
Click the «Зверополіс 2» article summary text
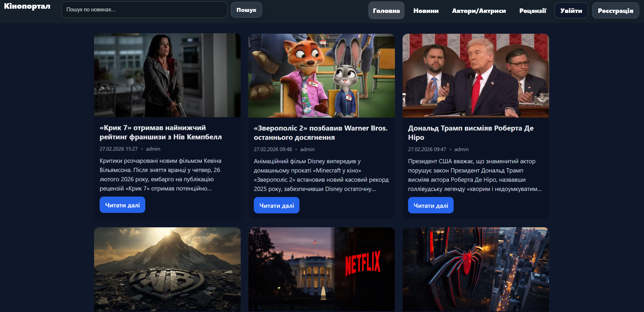point(321,175)
